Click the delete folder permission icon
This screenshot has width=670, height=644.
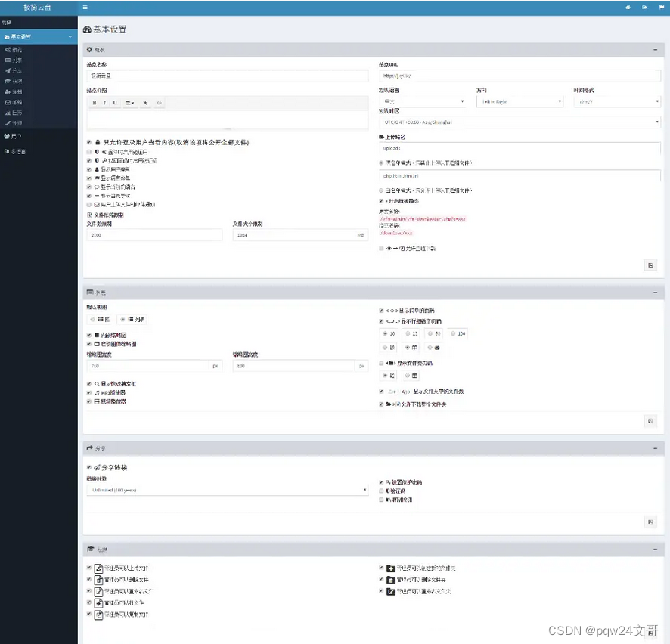[390, 580]
